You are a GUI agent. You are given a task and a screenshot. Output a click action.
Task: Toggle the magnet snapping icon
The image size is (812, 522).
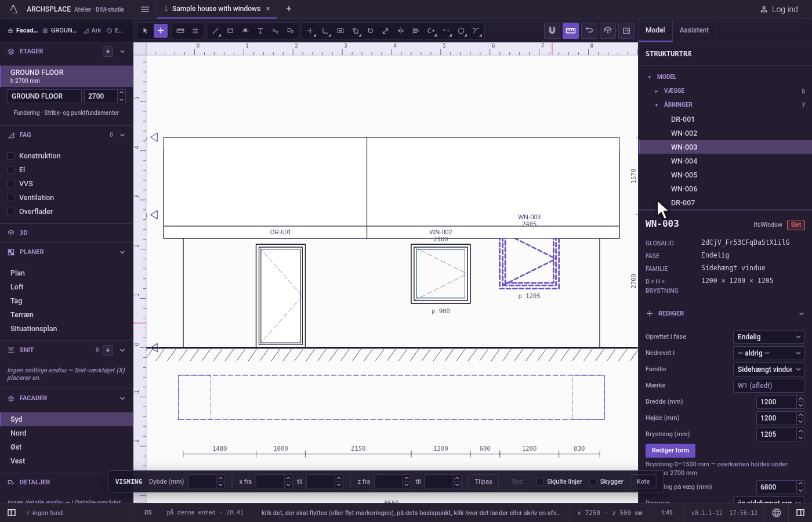coord(552,31)
